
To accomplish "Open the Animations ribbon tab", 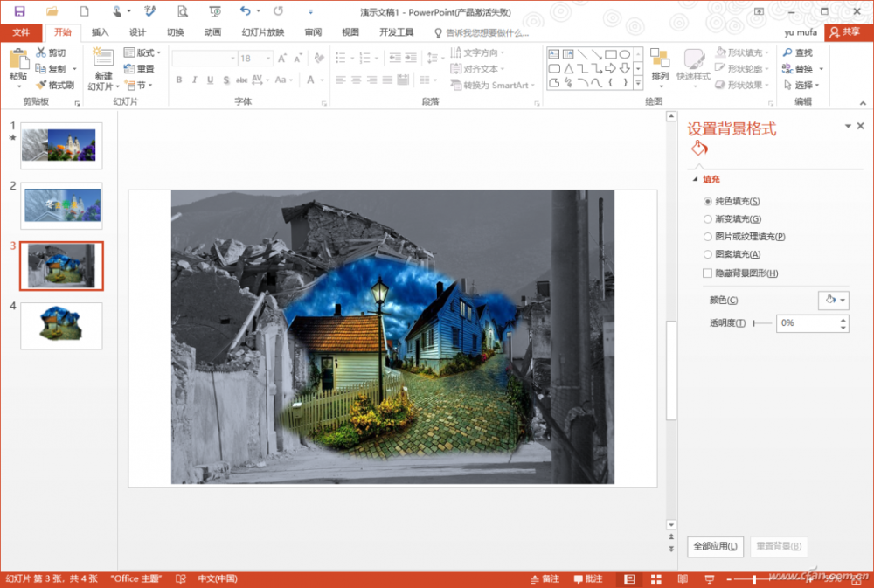I will tap(212, 32).
